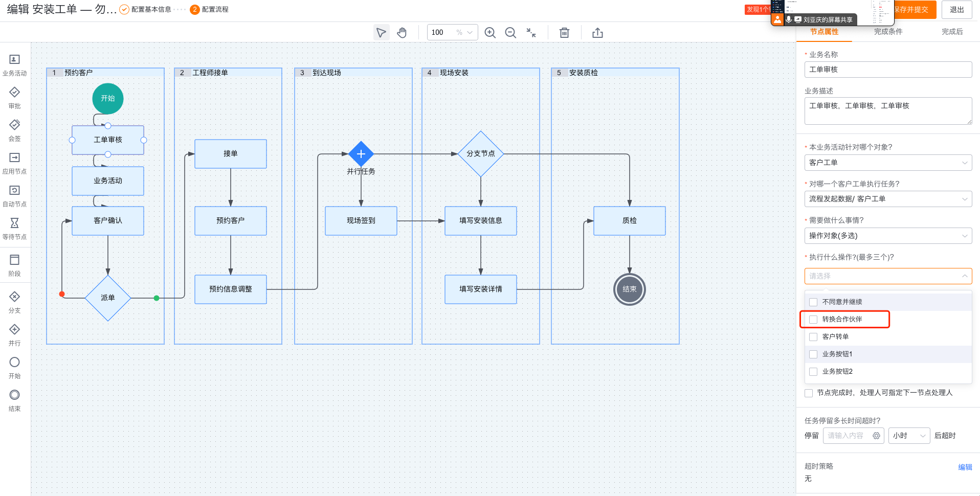Image resolution: width=980 pixels, height=496 pixels.
Task: Select the 客户确认 node
Action: [x=108, y=221]
